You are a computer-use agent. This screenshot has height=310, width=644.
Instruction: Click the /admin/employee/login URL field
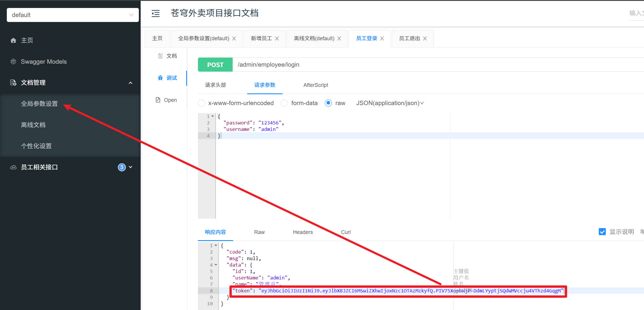click(438, 65)
